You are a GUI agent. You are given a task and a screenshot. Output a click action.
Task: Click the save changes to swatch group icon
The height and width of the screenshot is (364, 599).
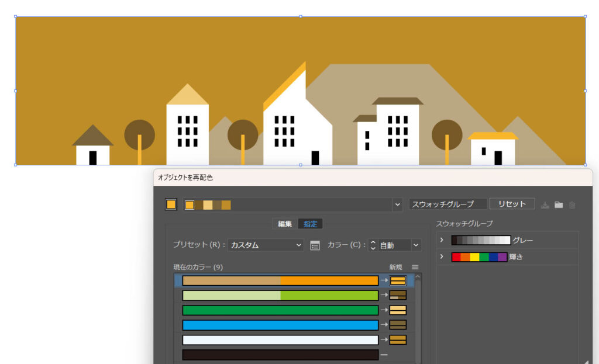coord(545,204)
